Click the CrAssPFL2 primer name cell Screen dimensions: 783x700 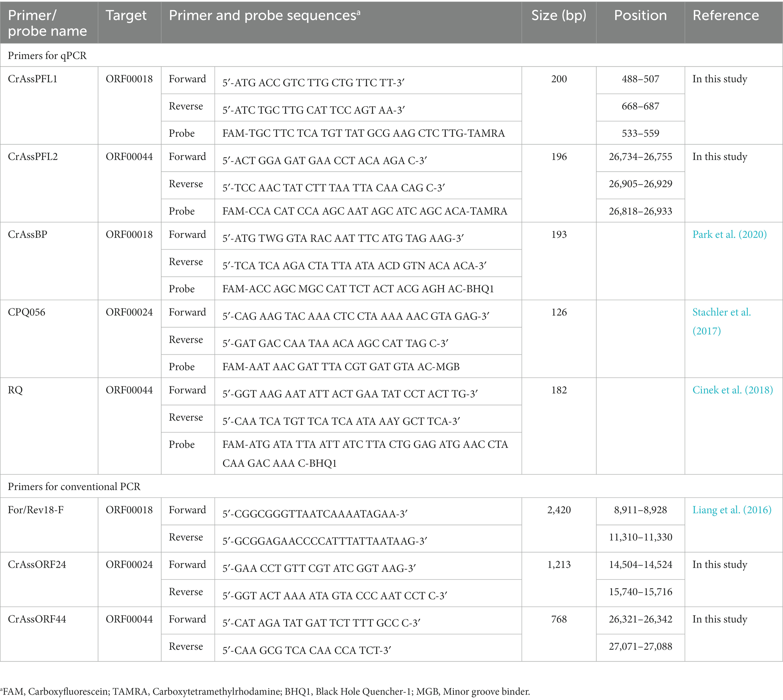pyautogui.click(x=49, y=183)
